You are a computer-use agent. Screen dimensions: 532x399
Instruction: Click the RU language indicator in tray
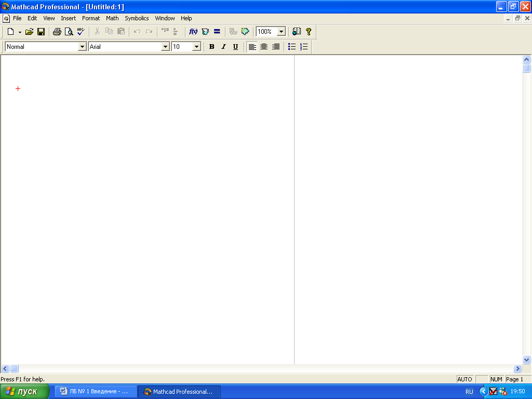click(469, 392)
